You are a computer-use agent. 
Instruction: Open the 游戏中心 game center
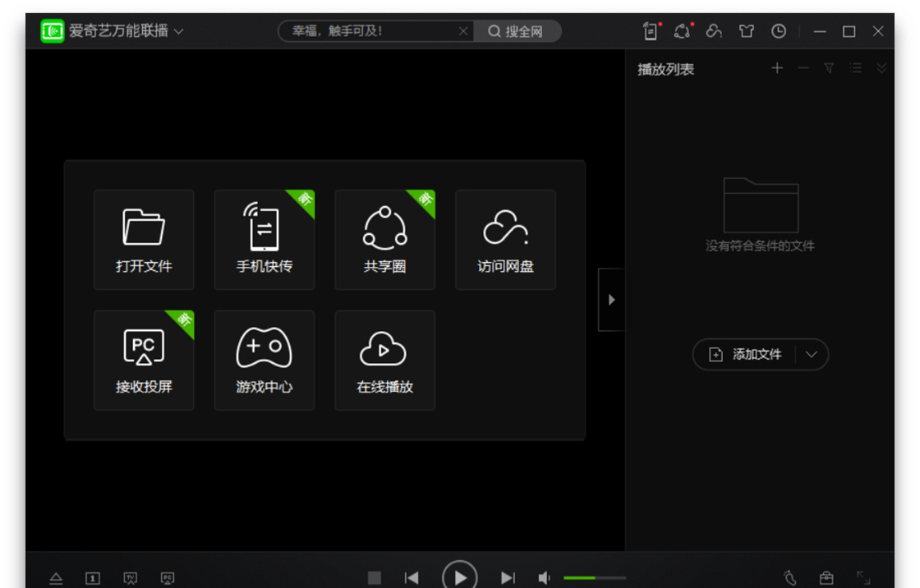(264, 360)
